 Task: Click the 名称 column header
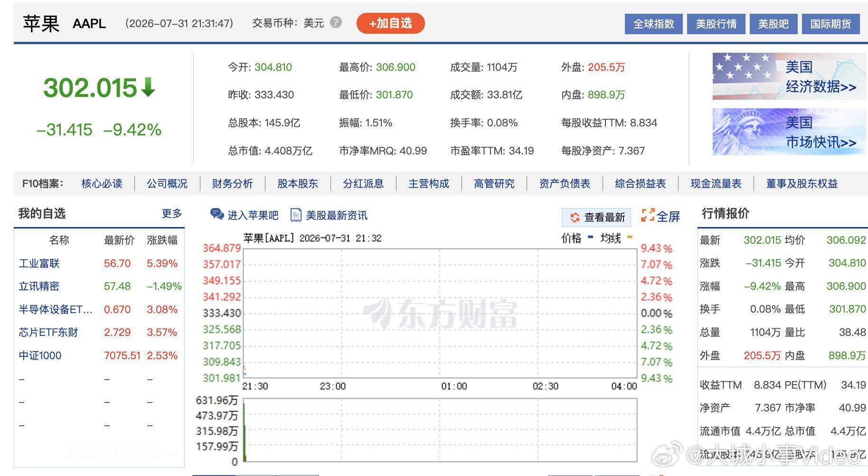(59, 240)
